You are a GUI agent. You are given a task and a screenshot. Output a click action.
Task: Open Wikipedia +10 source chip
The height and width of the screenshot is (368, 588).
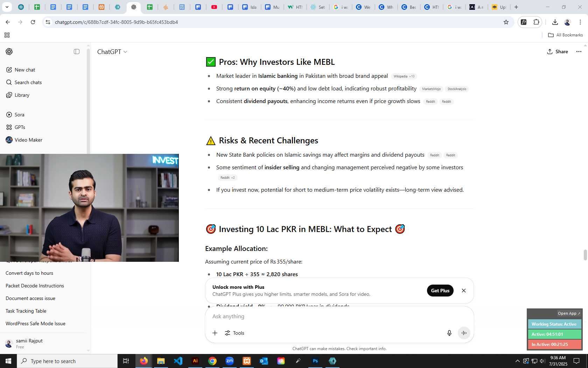[x=404, y=76]
